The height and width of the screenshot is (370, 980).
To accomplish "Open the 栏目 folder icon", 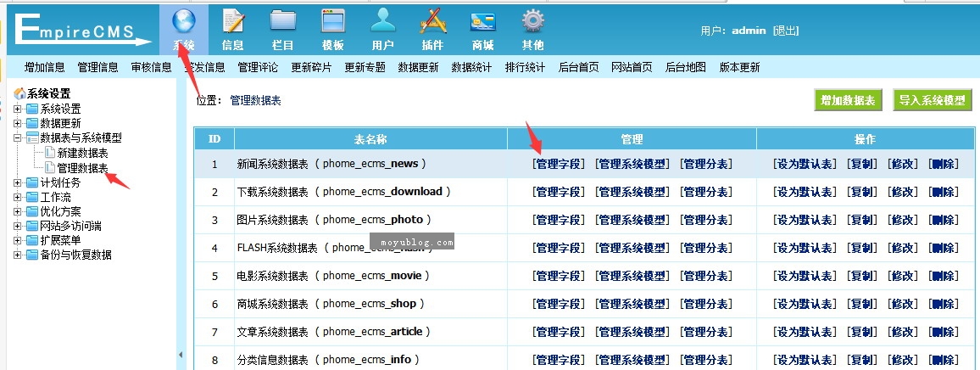I will (x=283, y=21).
